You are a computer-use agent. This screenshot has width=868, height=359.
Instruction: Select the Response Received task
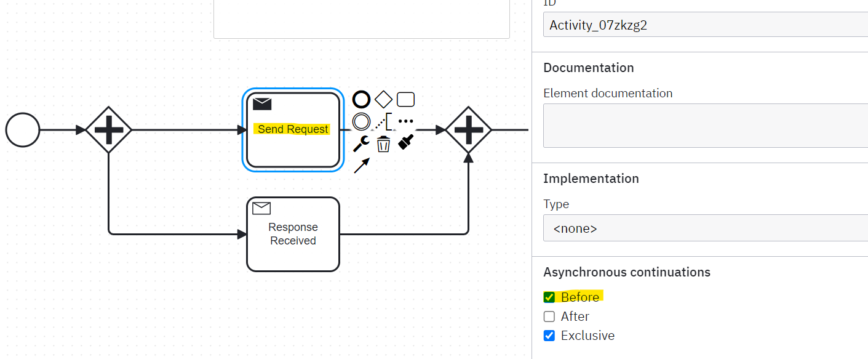pos(293,234)
